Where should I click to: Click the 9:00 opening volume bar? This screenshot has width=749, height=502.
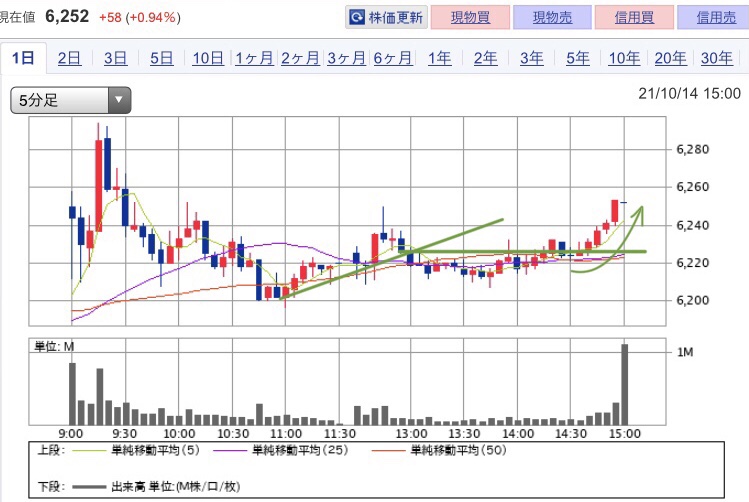[x=73, y=394]
